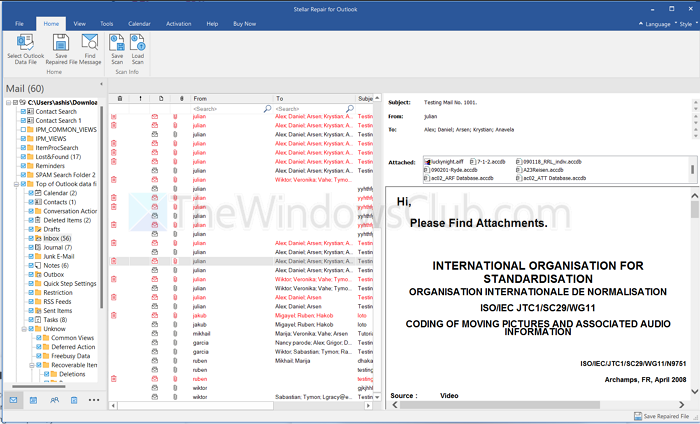Image resolution: width=700 pixels, height=424 pixels.
Task: Click Save Repaired File in status bar
Action: point(662,416)
